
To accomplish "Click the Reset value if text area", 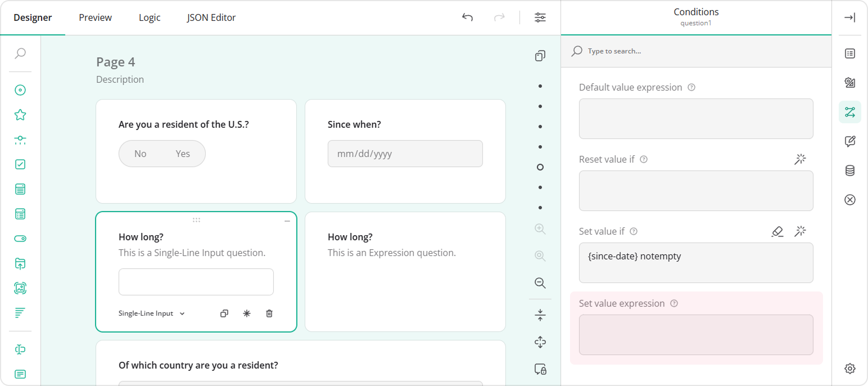I will (x=696, y=191).
